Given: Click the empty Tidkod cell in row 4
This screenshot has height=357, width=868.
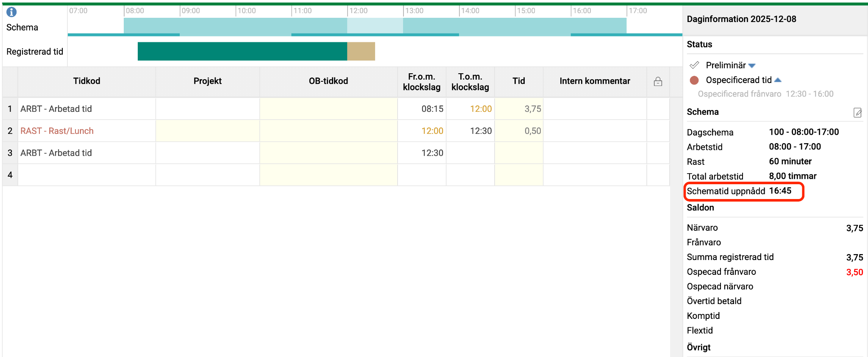Looking at the screenshot, I should (x=86, y=175).
